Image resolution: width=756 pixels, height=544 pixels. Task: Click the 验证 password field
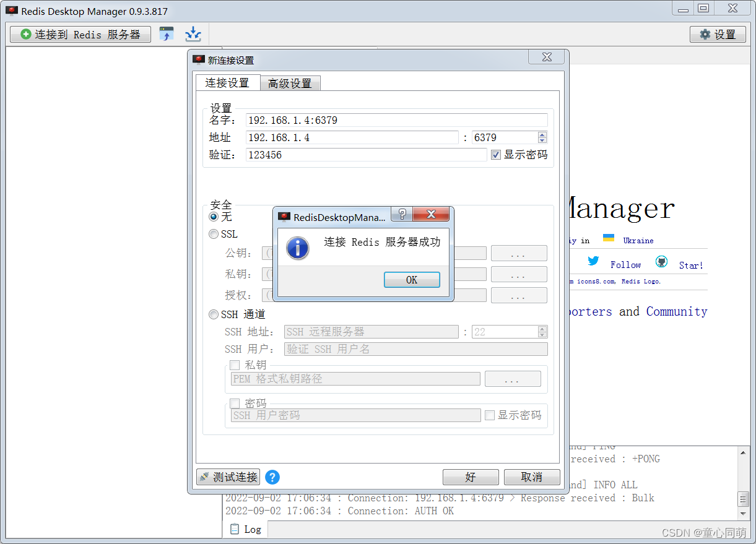(x=367, y=155)
